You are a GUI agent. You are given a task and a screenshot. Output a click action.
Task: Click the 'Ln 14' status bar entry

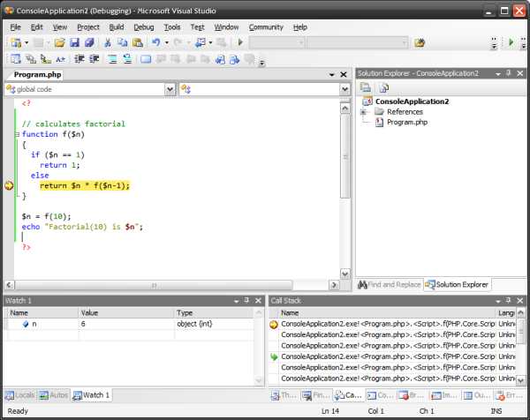coord(329,411)
